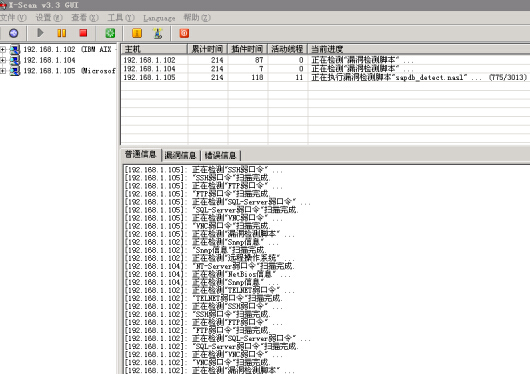Click the 当前进度 column header
Viewport: 530px width, 374px height.
[419, 49]
